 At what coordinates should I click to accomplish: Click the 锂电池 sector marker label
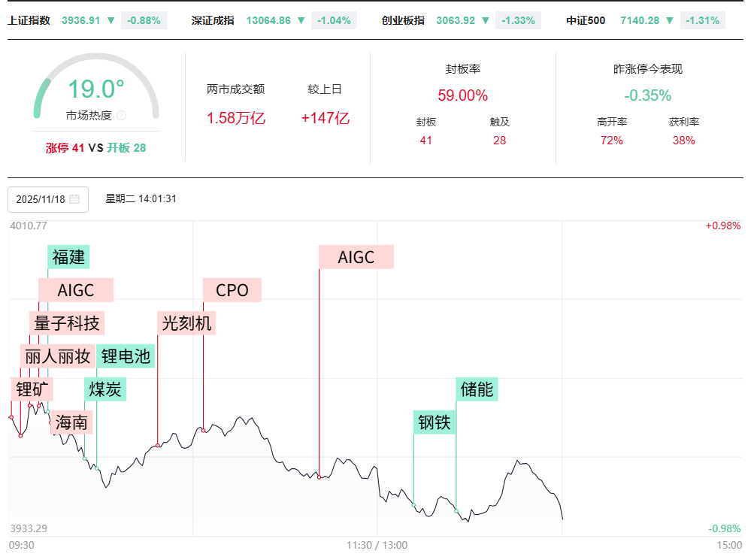pos(126,356)
